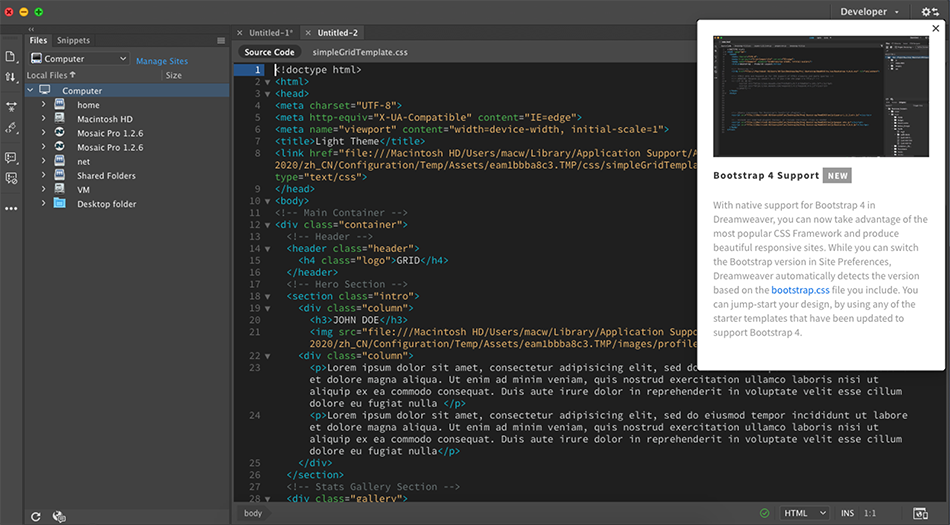Switch to the Files tab
Image resolution: width=950 pixels, height=525 pixels.
[38, 40]
